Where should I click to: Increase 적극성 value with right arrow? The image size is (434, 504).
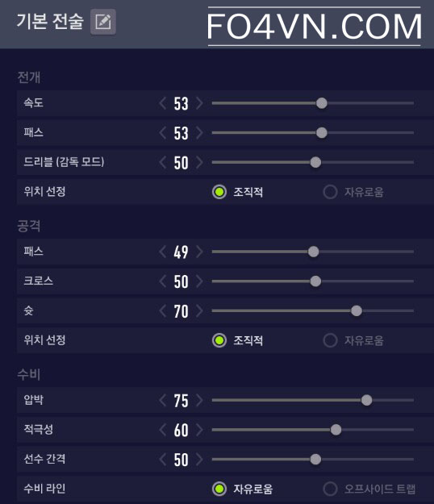tap(199, 430)
